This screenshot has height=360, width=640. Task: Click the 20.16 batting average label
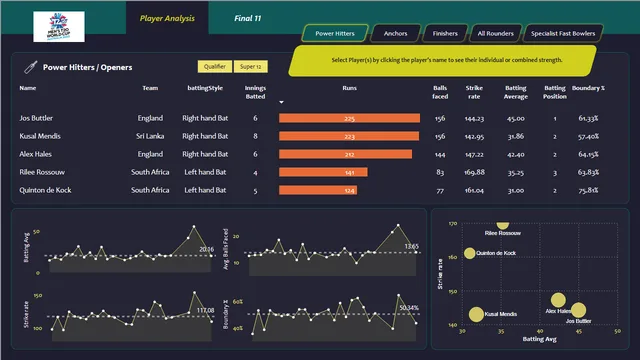coord(207,249)
